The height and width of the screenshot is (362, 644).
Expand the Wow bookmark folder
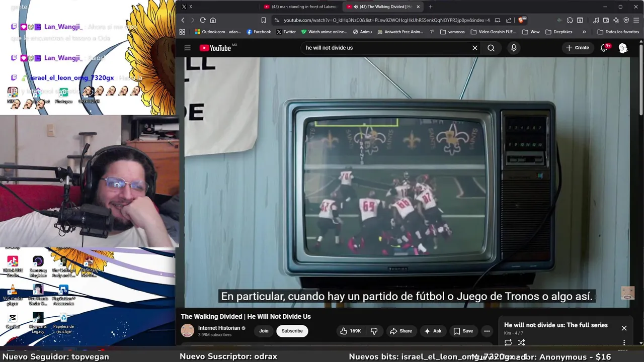point(531,32)
